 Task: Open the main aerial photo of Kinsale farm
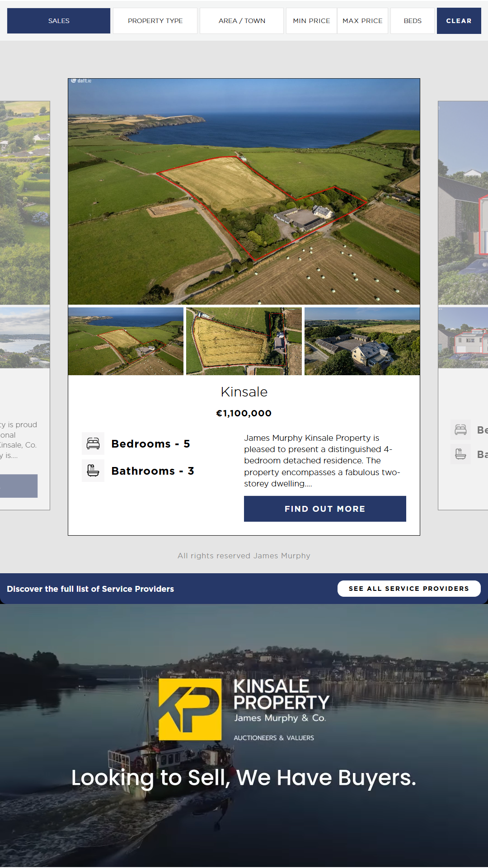point(244,191)
